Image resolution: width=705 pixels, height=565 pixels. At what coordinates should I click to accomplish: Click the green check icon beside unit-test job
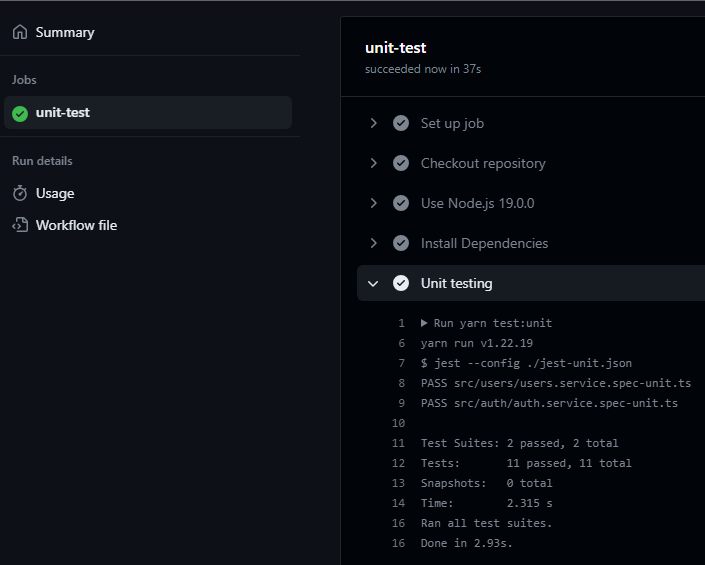click(x=20, y=114)
